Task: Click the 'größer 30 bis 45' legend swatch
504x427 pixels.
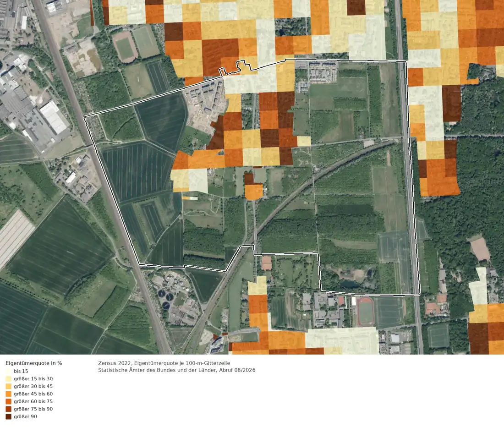Action: tap(8, 386)
